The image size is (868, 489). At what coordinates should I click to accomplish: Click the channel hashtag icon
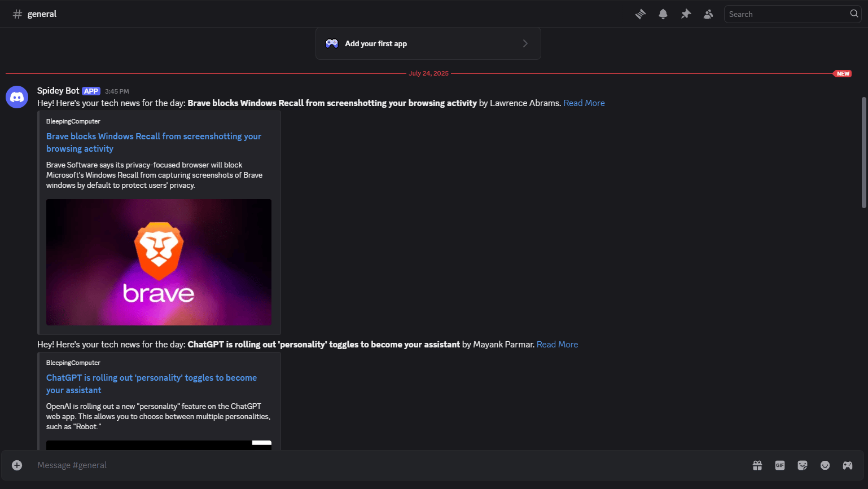point(17,14)
